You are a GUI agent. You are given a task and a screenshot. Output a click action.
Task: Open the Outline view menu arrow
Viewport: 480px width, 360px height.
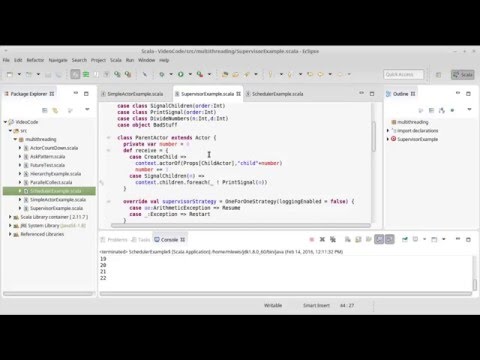469,109
